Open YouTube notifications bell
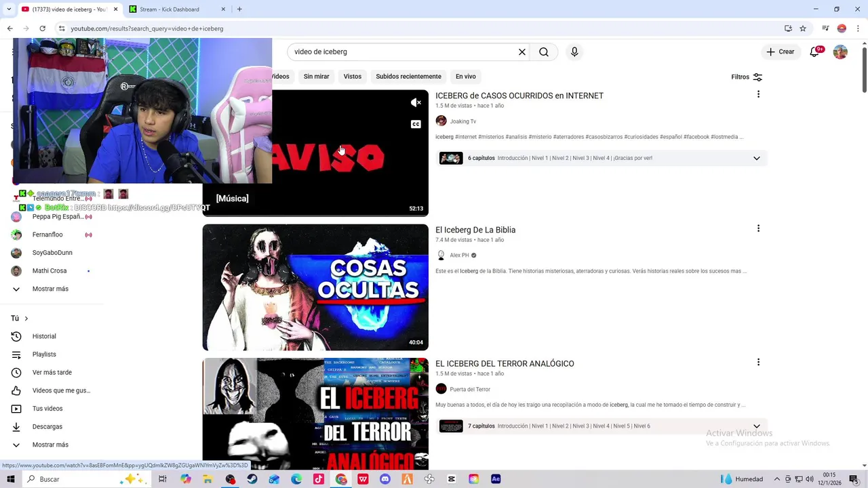Viewport: 868px width, 488px height. 816,52
